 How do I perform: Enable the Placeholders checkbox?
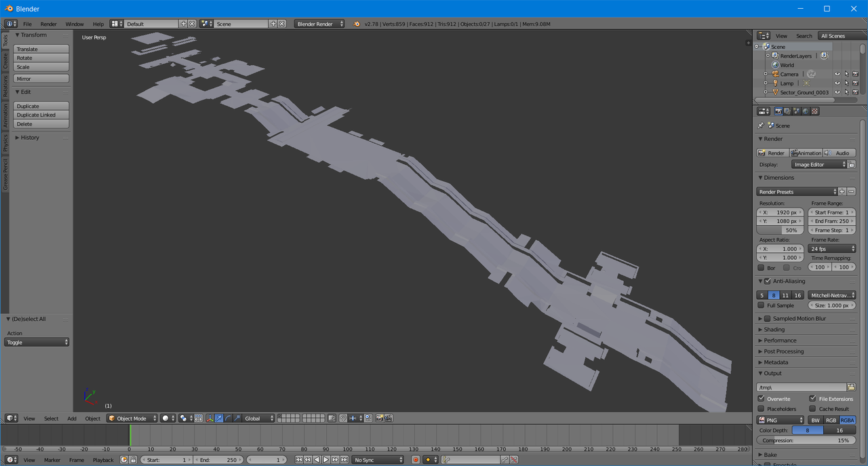point(761,409)
